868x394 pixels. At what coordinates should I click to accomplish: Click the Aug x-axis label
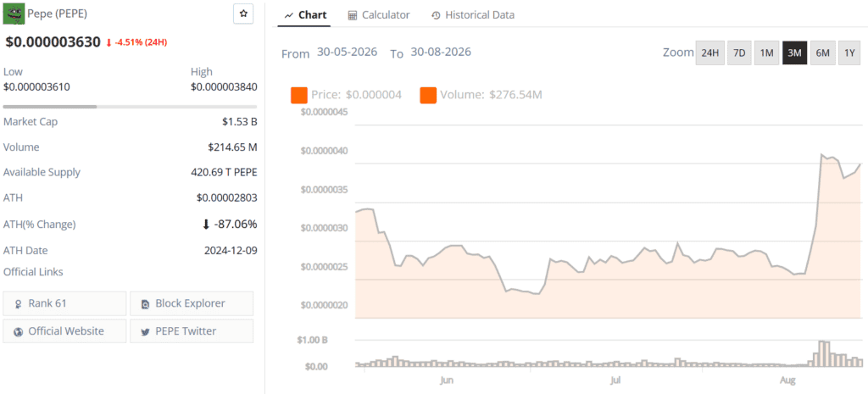coord(787,380)
